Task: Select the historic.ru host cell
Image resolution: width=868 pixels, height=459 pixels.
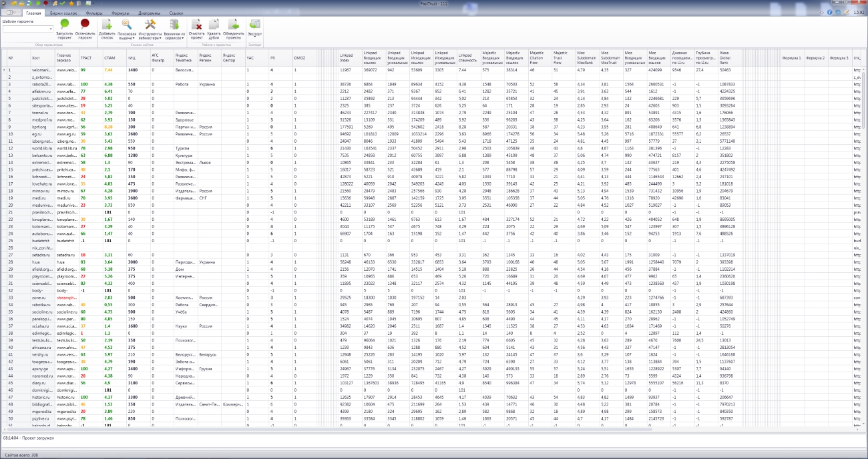Action: [x=43, y=397]
